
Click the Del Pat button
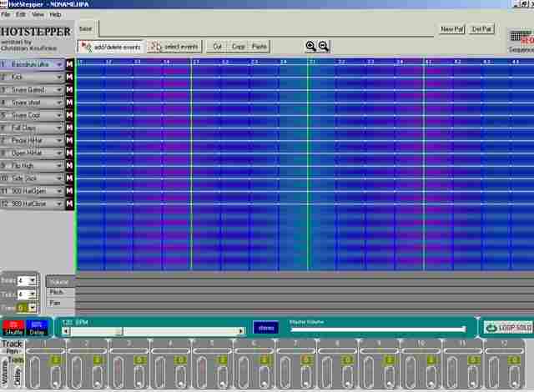point(481,29)
